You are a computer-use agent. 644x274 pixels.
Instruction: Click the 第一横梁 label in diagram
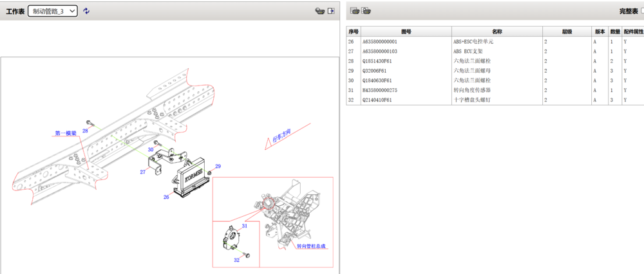(66, 133)
